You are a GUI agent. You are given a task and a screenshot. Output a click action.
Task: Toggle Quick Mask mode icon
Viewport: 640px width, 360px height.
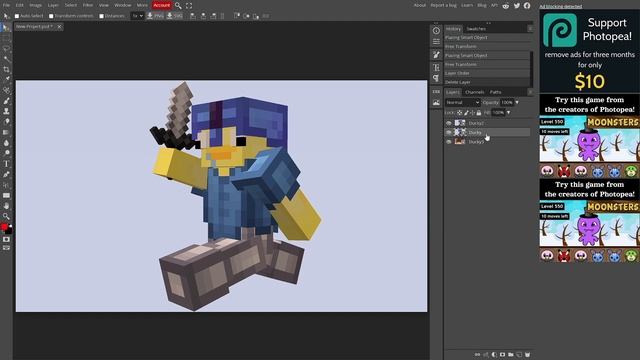(6, 239)
